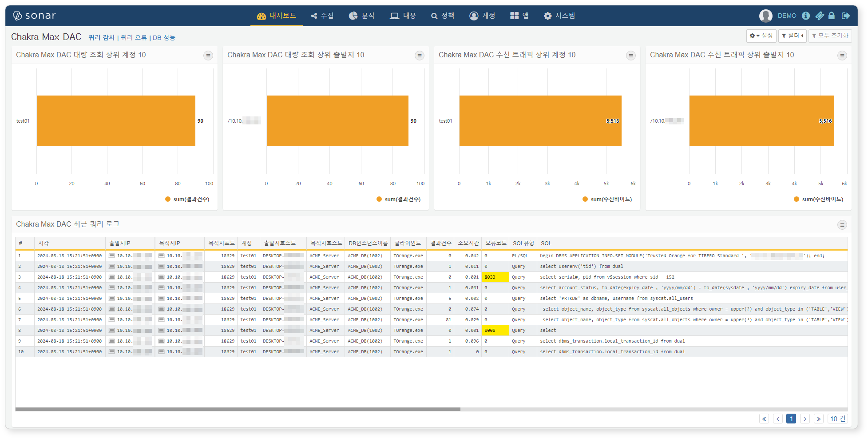Screen dimensions: 868x439
Task: Select page 1 in pagination
Action: (x=791, y=419)
